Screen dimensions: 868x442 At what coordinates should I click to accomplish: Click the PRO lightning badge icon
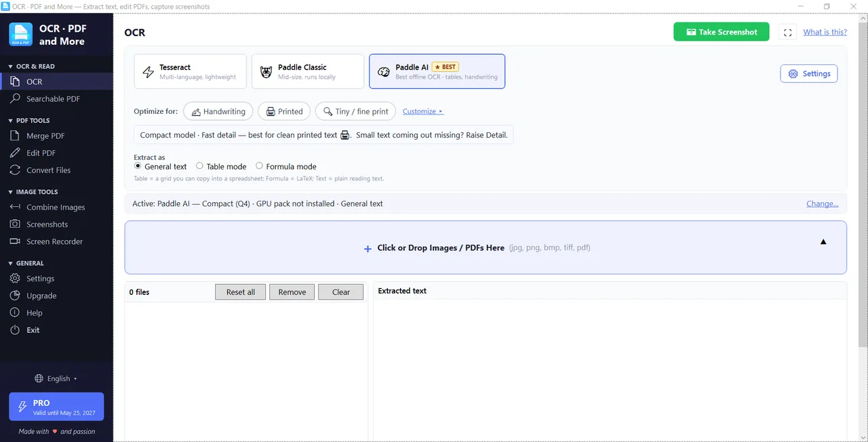pyautogui.click(x=22, y=407)
